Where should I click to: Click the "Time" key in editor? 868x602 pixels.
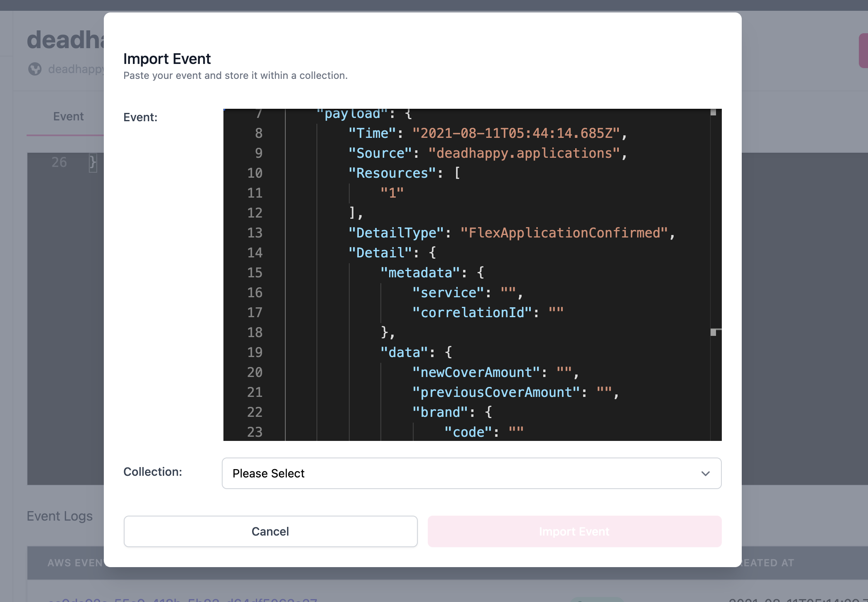click(x=372, y=133)
